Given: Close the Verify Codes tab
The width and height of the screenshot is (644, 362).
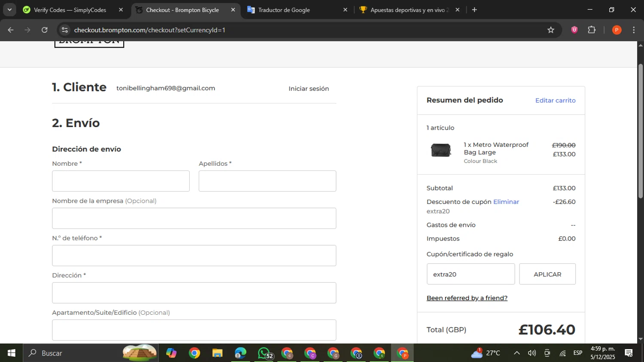Looking at the screenshot, I should pyautogui.click(x=121, y=10).
